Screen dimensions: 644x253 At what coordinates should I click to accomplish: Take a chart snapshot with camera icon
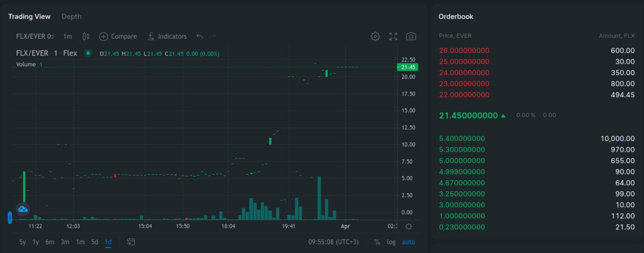pyautogui.click(x=411, y=36)
